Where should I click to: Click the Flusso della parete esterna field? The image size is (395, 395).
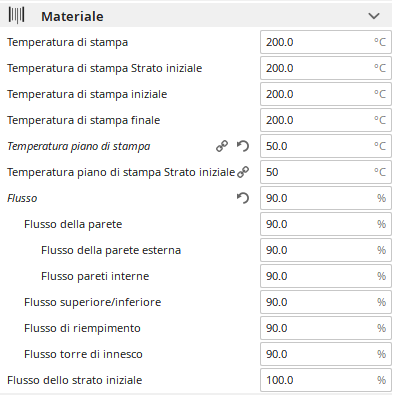[x=326, y=250]
